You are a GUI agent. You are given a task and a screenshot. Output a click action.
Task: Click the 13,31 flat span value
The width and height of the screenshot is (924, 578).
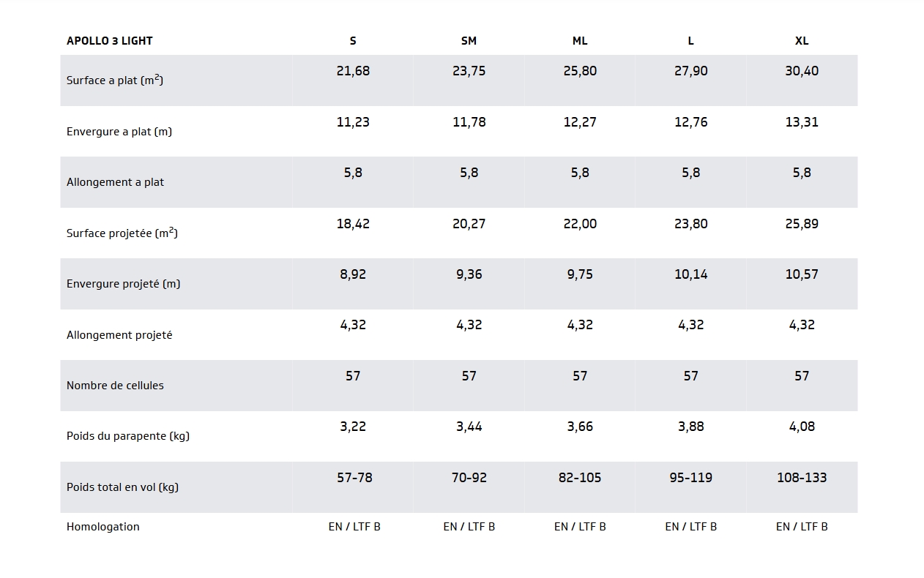pyautogui.click(x=802, y=122)
